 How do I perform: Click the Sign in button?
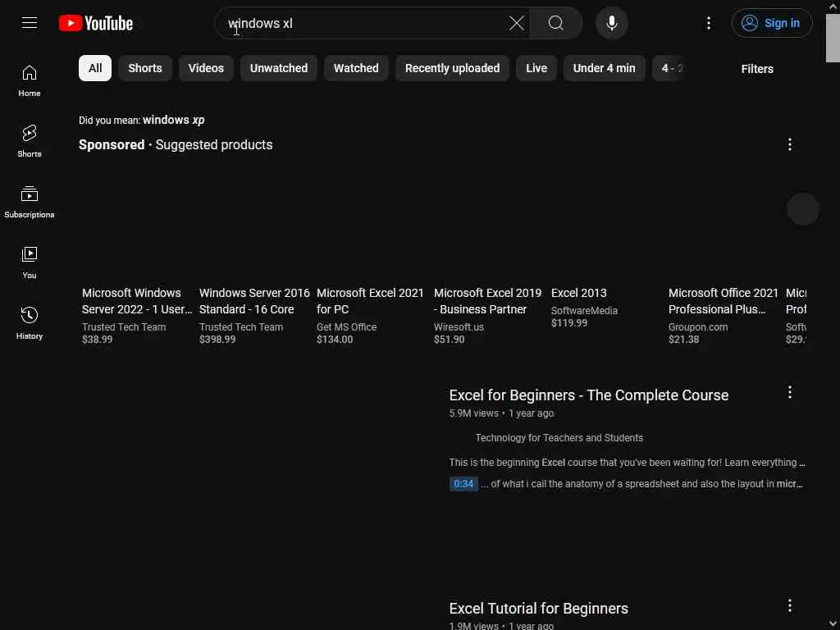(771, 23)
